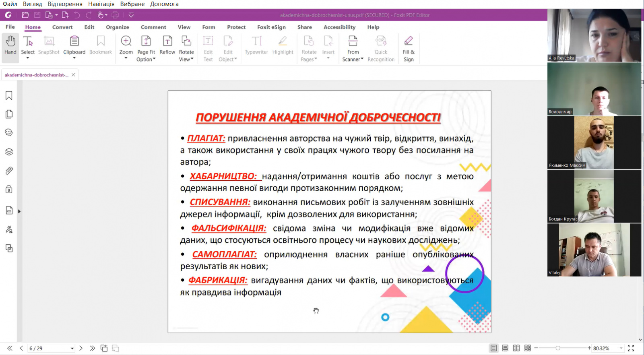Screen dimensions: 644x355
Task: Open the Select tool dropdown
Action: [28, 58]
